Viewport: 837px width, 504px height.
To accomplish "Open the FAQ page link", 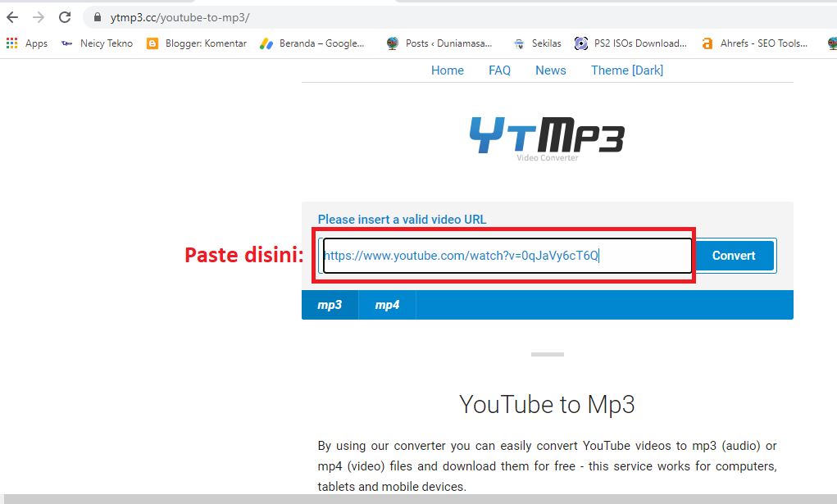I will tap(499, 70).
